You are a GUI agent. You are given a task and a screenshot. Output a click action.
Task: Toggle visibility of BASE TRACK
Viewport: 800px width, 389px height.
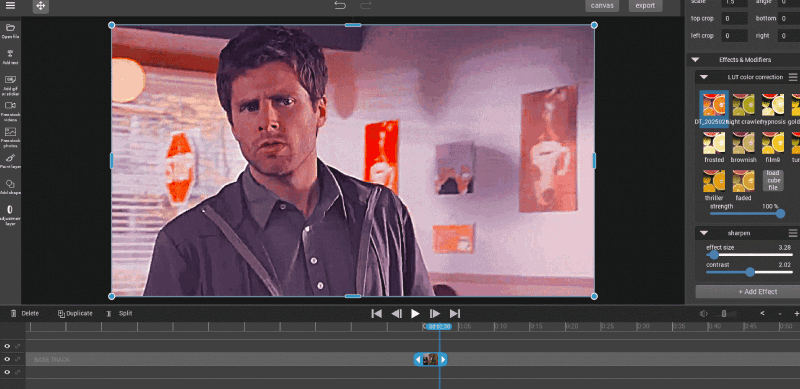click(x=7, y=359)
